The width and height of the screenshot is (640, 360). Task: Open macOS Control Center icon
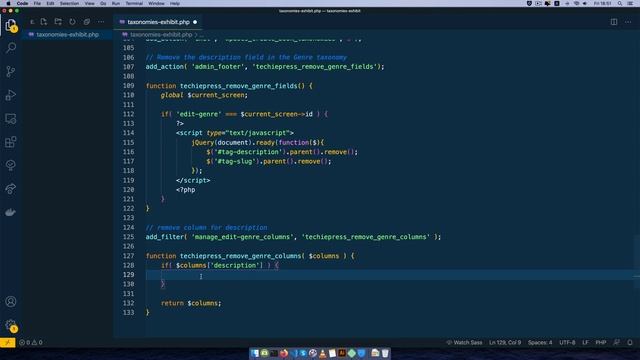pos(631,3)
